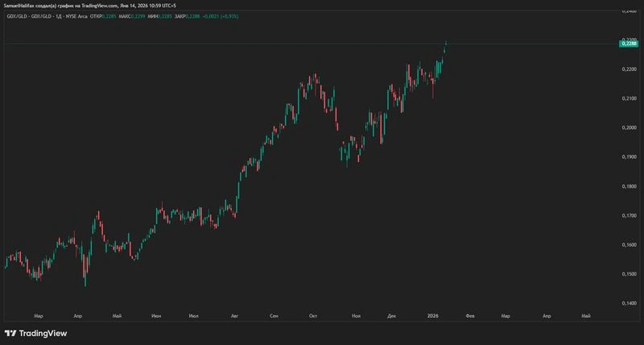Select the Окт month on time axis
The width and height of the screenshot is (644, 345).
[x=313, y=316]
